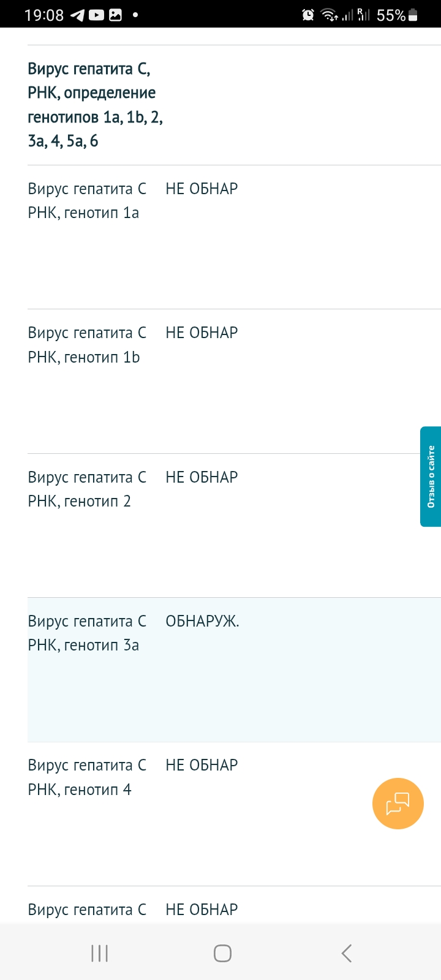
Task: Open the orange chat support bubble
Action: pyautogui.click(x=398, y=803)
